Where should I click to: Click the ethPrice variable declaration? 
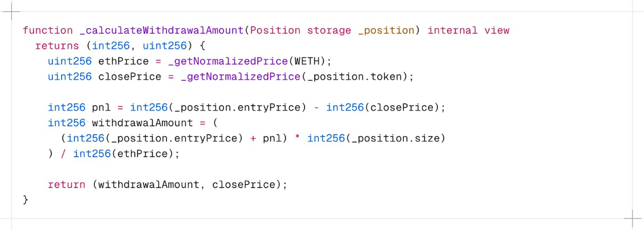pos(123,61)
